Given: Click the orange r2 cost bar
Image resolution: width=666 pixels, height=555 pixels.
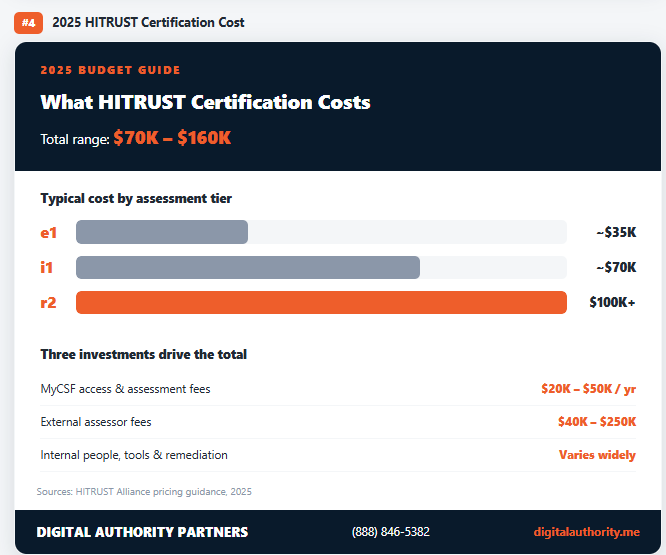Looking at the screenshot, I should click(321, 302).
